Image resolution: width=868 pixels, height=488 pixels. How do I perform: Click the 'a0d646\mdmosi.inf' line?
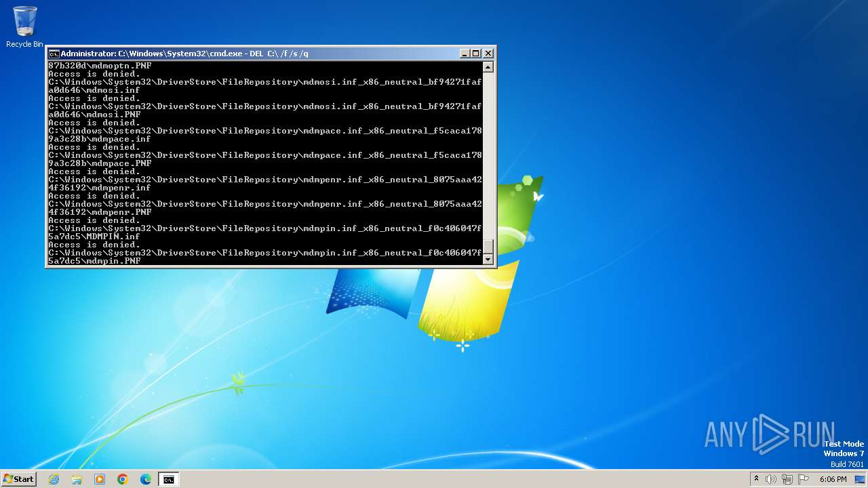[94, 90]
